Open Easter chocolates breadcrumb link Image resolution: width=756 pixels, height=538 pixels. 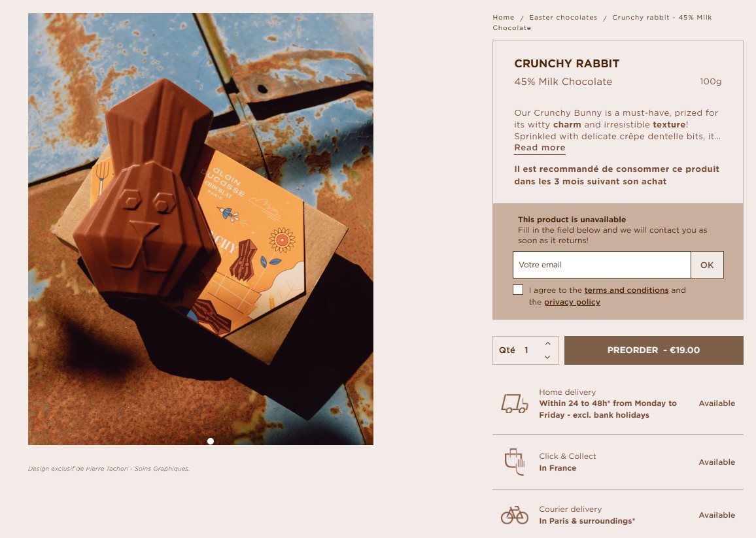point(563,18)
